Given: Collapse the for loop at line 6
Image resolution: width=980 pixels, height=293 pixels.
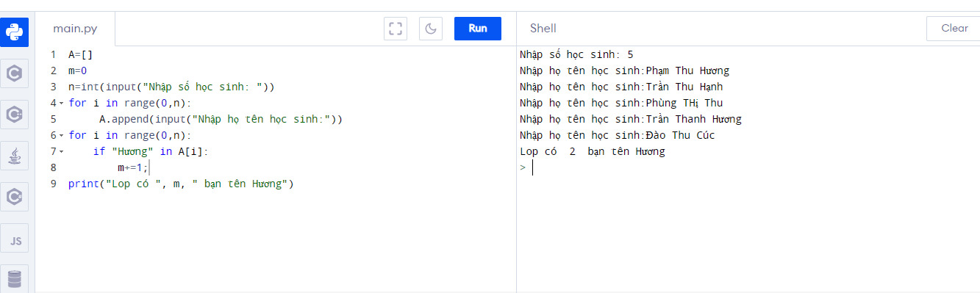Looking at the screenshot, I should [x=61, y=136].
